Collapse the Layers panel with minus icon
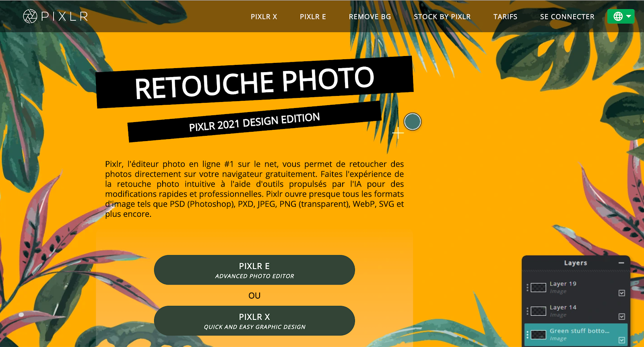 pos(621,263)
